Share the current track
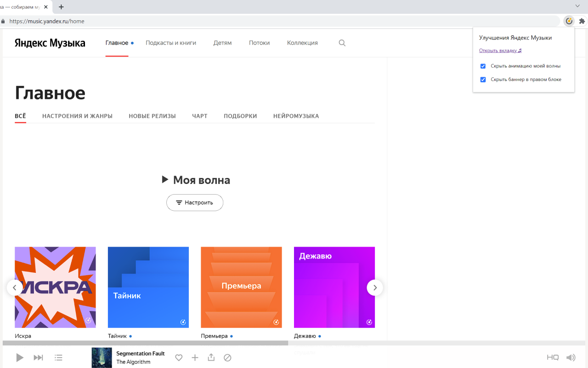 point(211,357)
